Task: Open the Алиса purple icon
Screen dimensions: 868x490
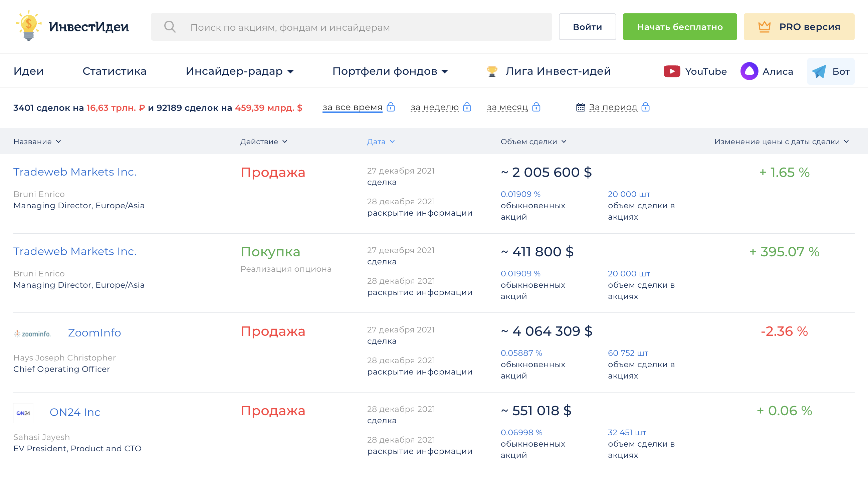Action: (x=749, y=71)
